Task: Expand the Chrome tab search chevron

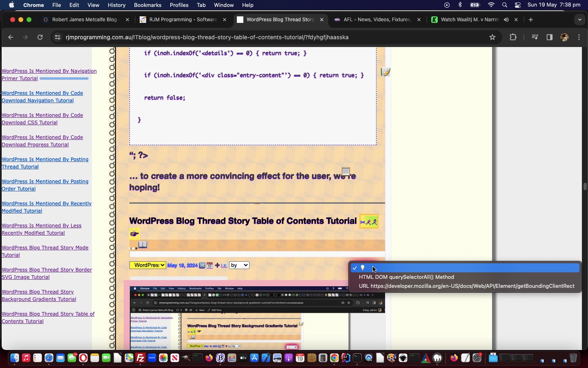Action: point(579,20)
